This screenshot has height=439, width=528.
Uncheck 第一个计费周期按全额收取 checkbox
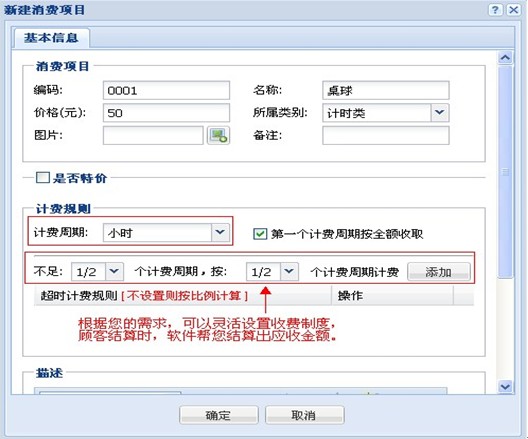click(x=260, y=234)
